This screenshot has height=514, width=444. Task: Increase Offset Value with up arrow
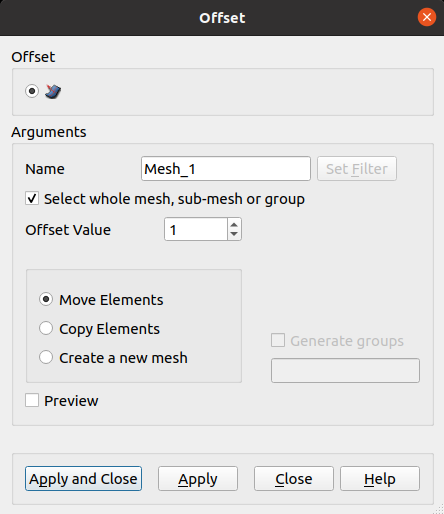click(234, 224)
